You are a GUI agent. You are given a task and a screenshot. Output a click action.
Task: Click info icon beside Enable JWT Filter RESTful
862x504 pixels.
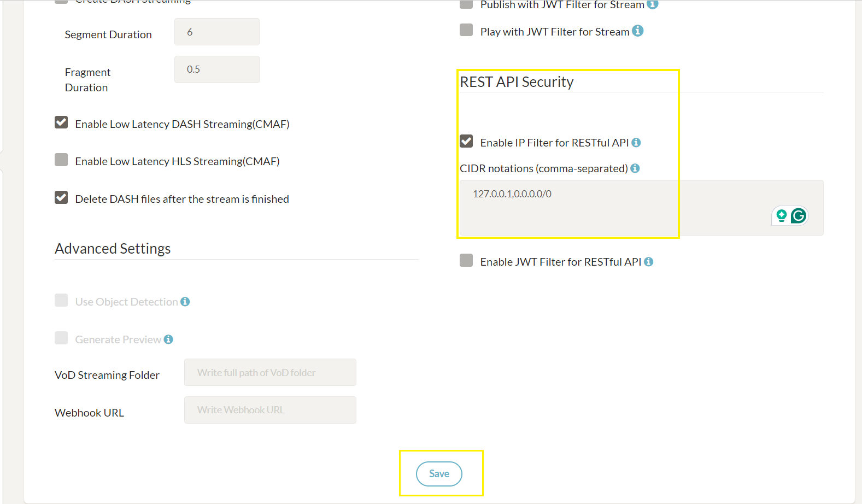(x=648, y=262)
